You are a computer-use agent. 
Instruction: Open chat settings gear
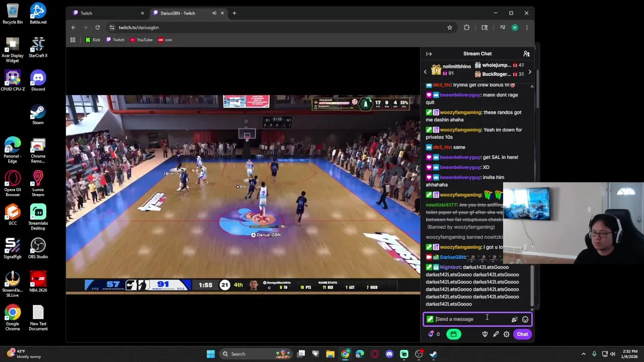[506, 334]
